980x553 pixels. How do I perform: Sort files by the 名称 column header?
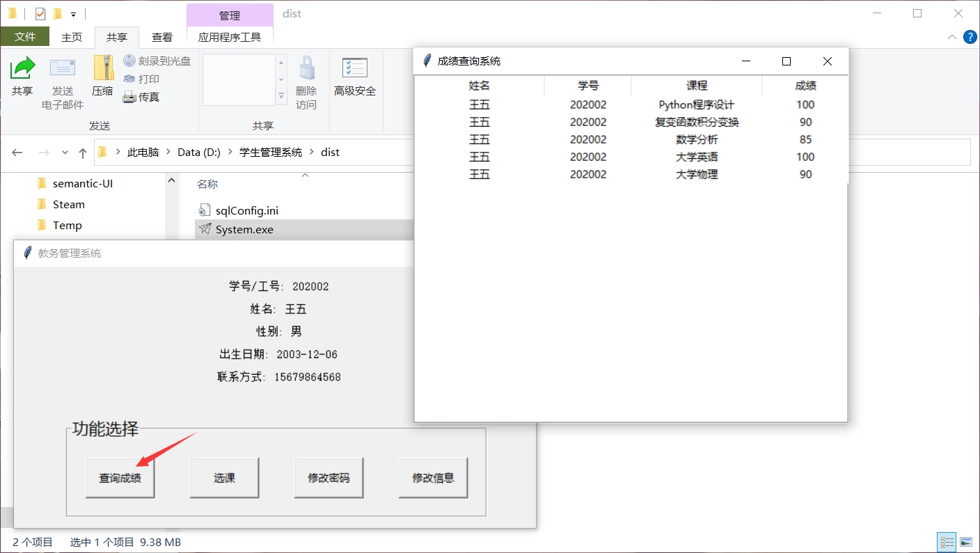click(207, 184)
